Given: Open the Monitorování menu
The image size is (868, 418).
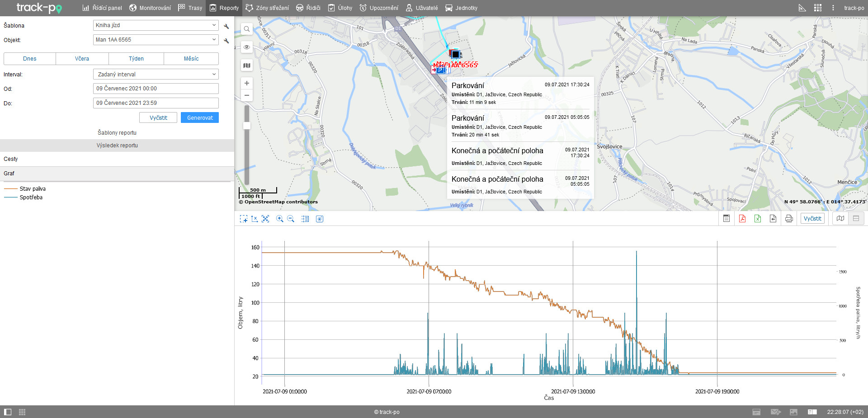Looking at the screenshot, I should [150, 8].
